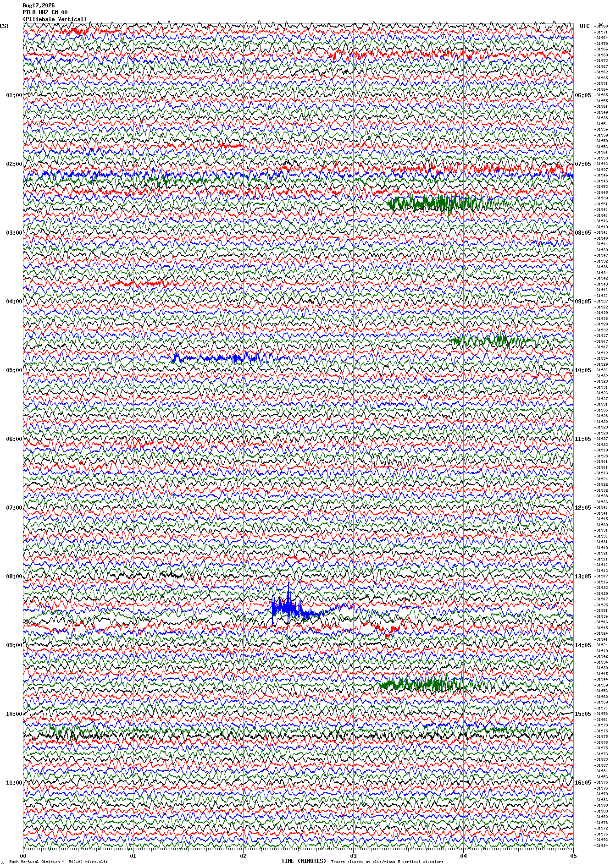The width and height of the screenshot is (610, 868).
Task: Click the Traces clipped footnote text
Action: 387,862
